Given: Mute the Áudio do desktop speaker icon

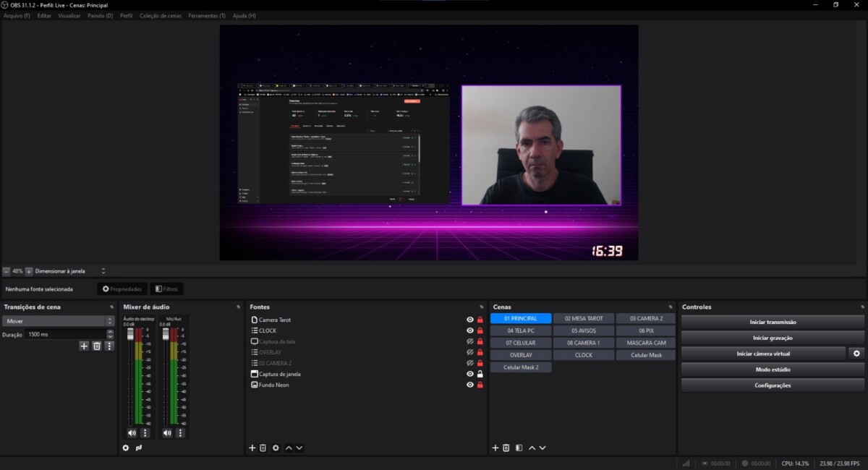Looking at the screenshot, I should [132, 432].
